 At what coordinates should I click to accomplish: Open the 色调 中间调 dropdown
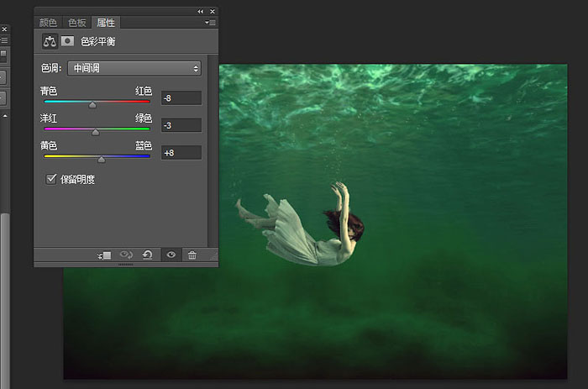coord(134,68)
